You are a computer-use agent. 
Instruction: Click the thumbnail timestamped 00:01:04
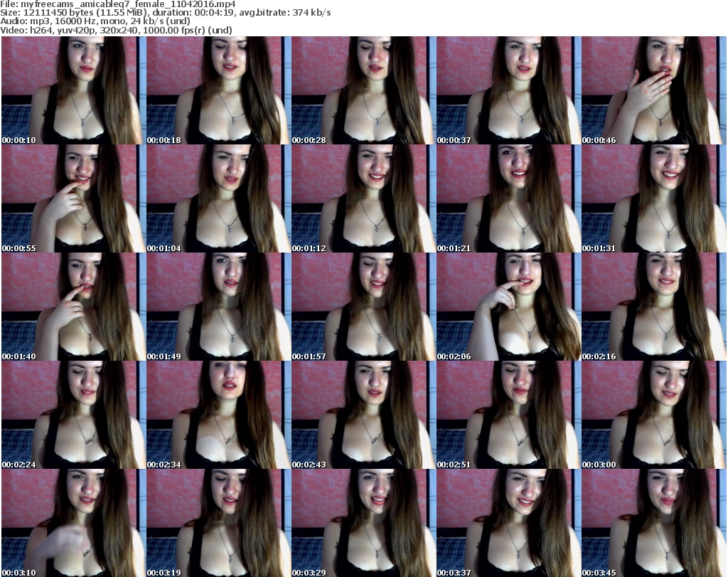(219, 198)
